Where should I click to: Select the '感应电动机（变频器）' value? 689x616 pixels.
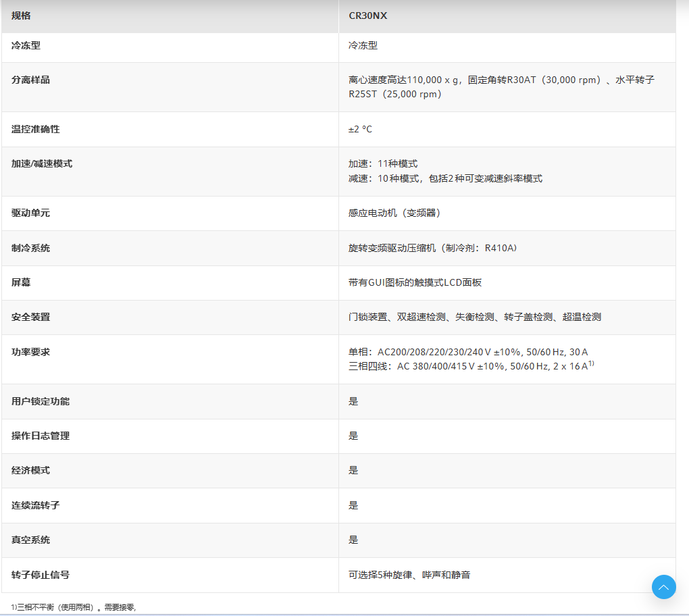(x=394, y=213)
